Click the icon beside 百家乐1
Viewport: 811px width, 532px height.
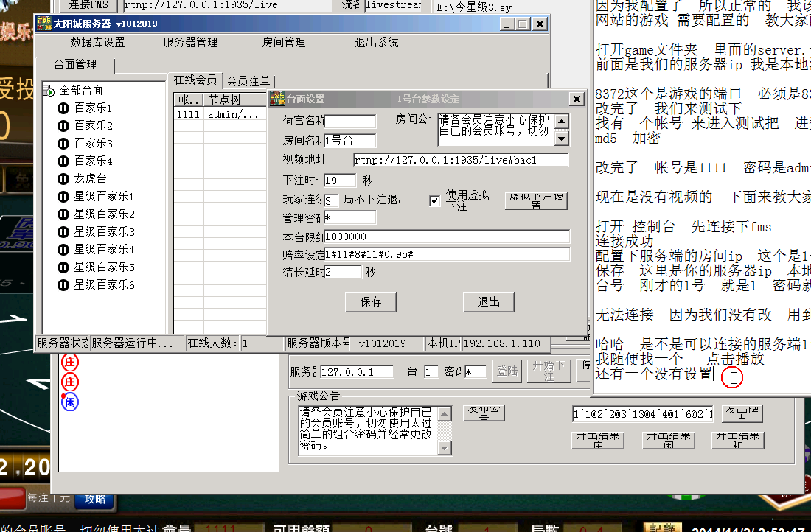(63, 108)
